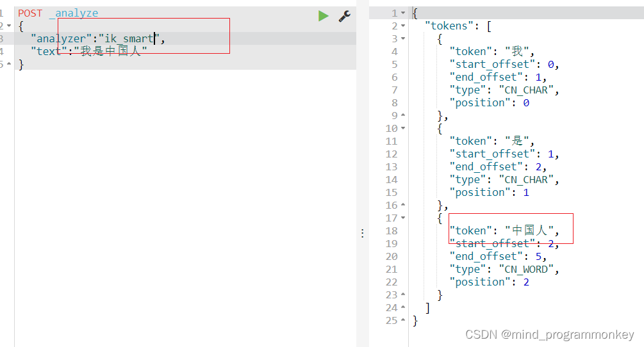Click the token value "是"
This screenshot has width=644, height=347.
tap(517, 141)
